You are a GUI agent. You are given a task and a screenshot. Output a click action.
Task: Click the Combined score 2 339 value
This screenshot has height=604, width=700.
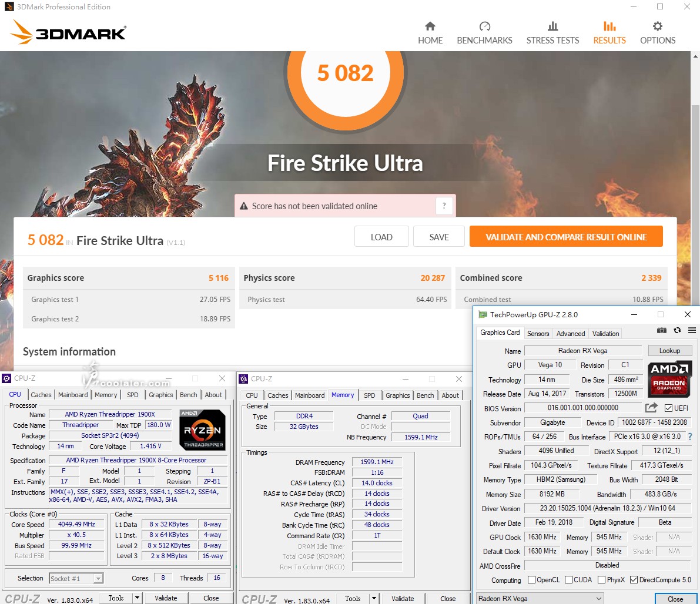point(651,278)
